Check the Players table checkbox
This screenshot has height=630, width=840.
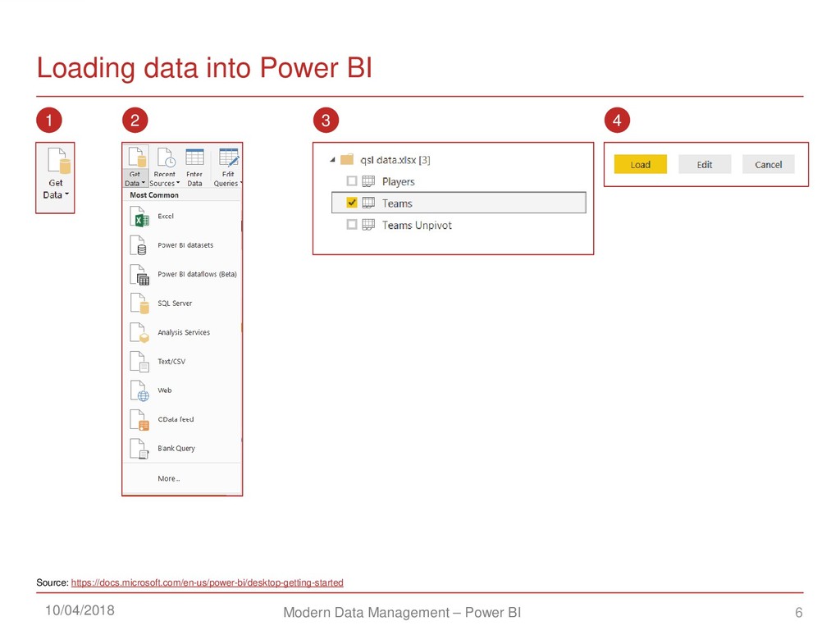click(x=351, y=181)
